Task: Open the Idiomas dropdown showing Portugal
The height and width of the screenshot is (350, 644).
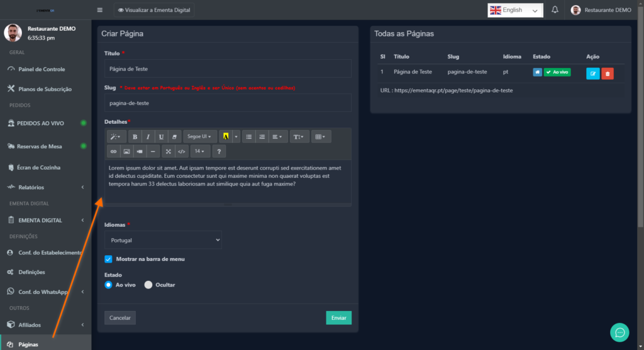Action: (x=163, y=240)
